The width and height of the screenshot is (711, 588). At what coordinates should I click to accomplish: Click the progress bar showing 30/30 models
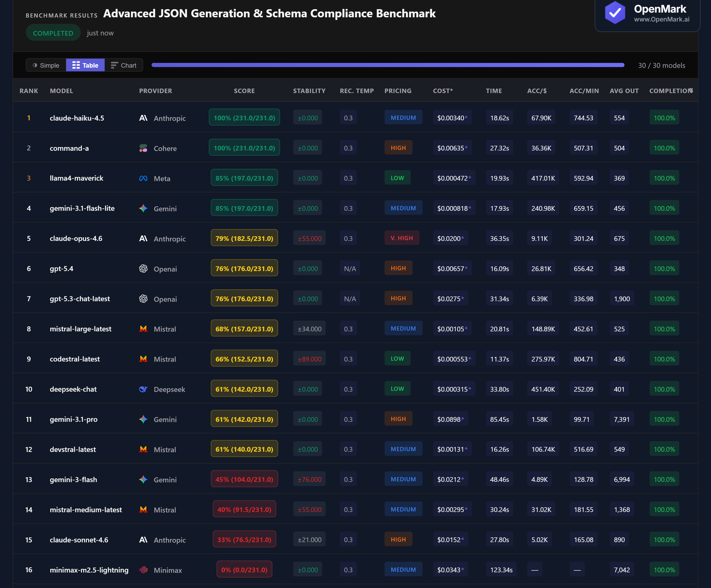388,65
